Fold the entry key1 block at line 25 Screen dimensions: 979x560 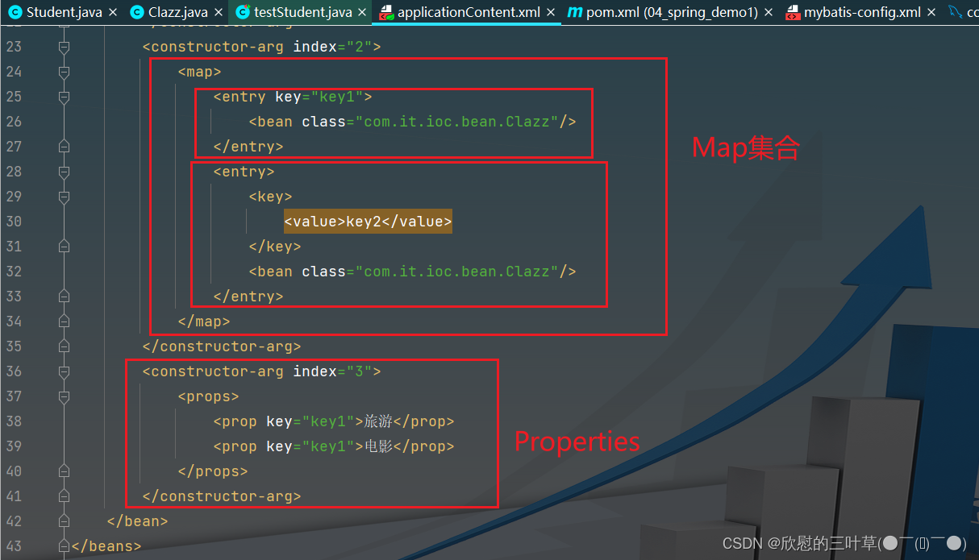[x=64, y=97]
